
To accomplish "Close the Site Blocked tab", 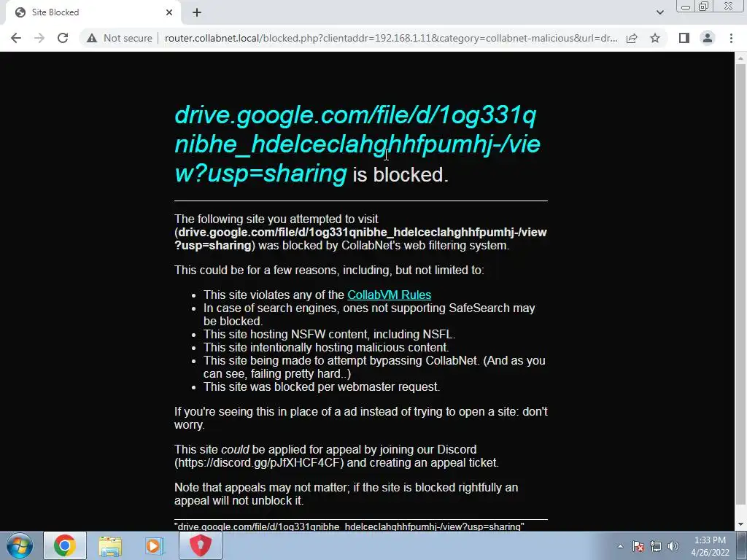I will (x=169, y=12).
